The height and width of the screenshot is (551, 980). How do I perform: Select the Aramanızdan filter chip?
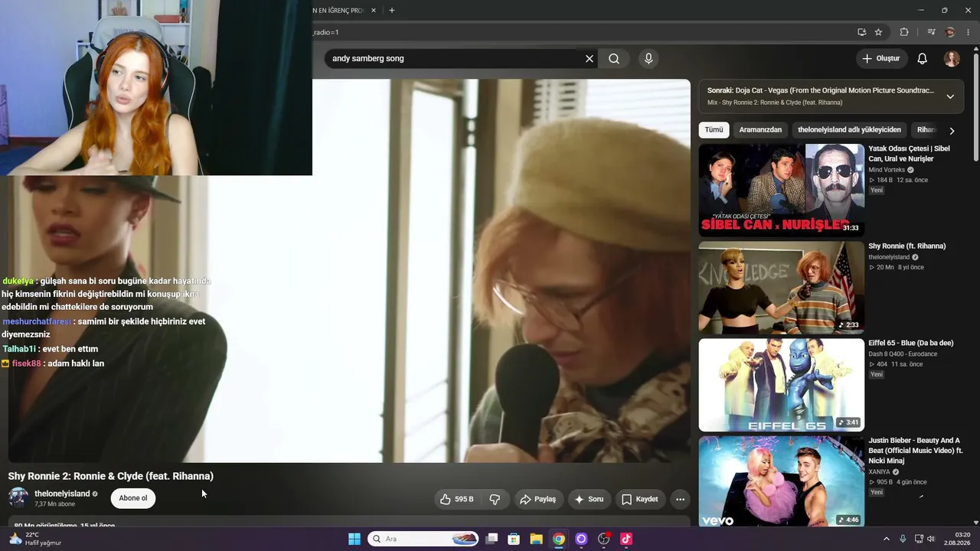click(x=760, y=130)
